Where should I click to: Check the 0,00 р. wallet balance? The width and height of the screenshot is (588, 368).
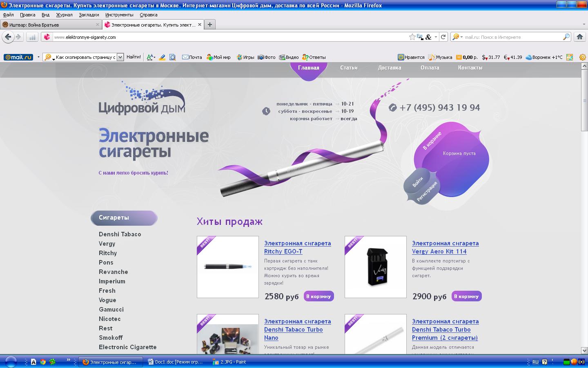coord(467,57)
